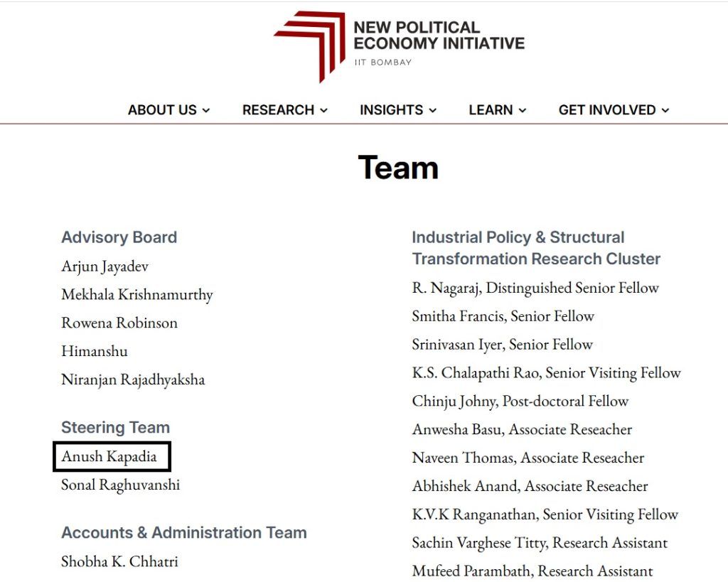Expand the Get Involved dropdown chevron
Viewport: 728px width, 582px height.
click(x=665, y=111)
